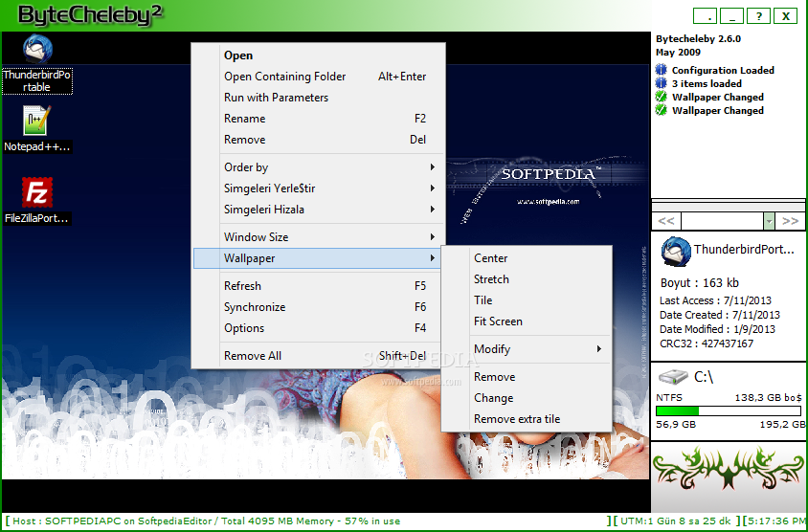Select the Notepad++ shortcut icon

tap(36, 121)
